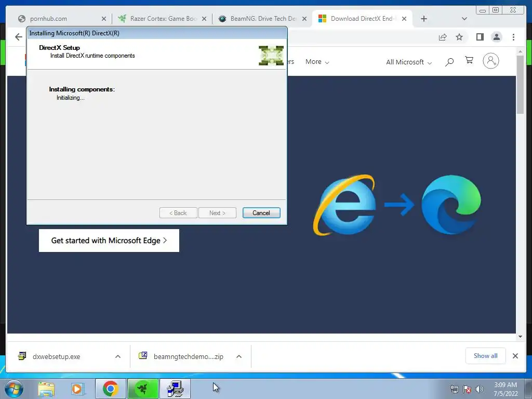Click the Razer Cortex taskbar icon
The height and width of the screenshot is (399, 532).
[x=143, y=389]
